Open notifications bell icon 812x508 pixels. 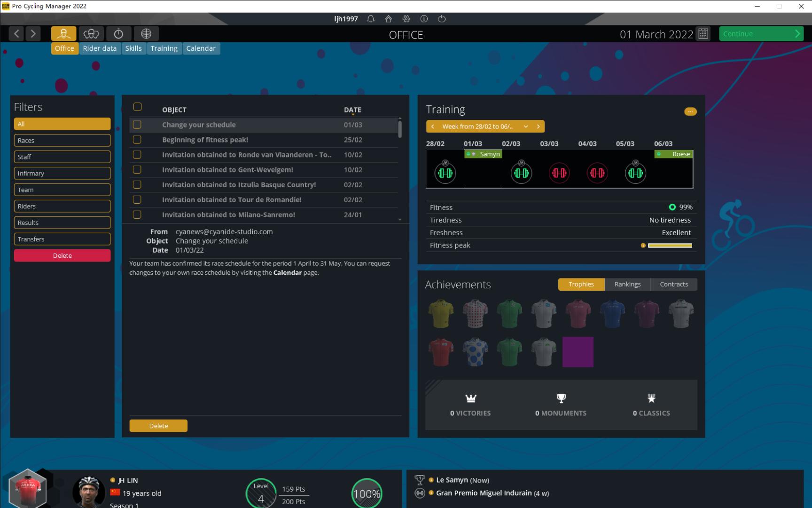pos(371,19)
